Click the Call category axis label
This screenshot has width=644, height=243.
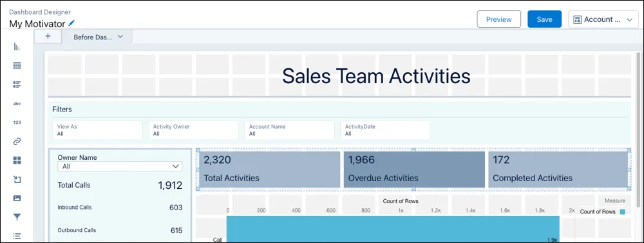218,239
